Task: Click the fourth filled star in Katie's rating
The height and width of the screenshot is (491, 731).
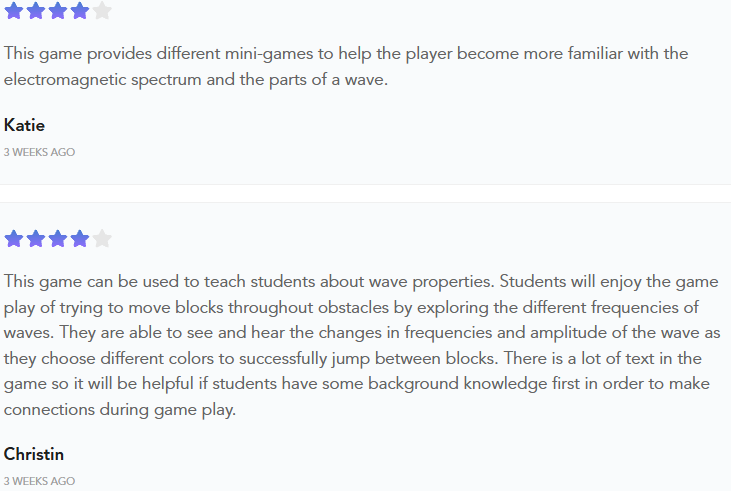Action: 80,11
